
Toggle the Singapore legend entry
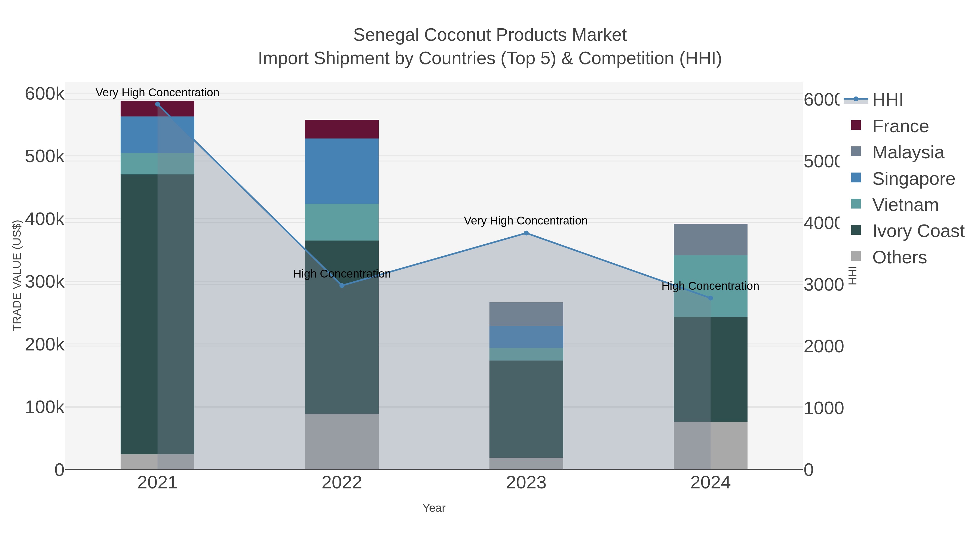point(903,178)
